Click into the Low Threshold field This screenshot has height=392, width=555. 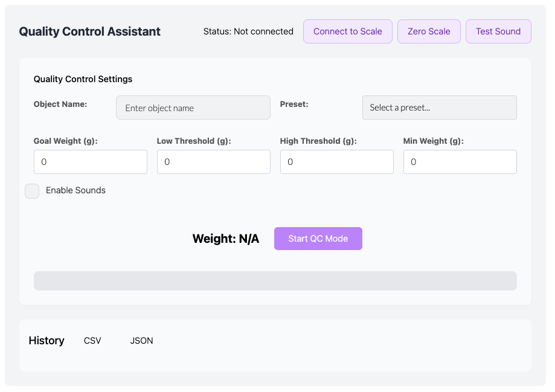[214, 162]
